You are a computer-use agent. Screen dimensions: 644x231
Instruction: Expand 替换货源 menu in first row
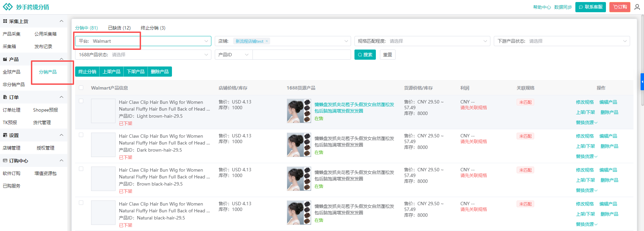tap(586, 122)
